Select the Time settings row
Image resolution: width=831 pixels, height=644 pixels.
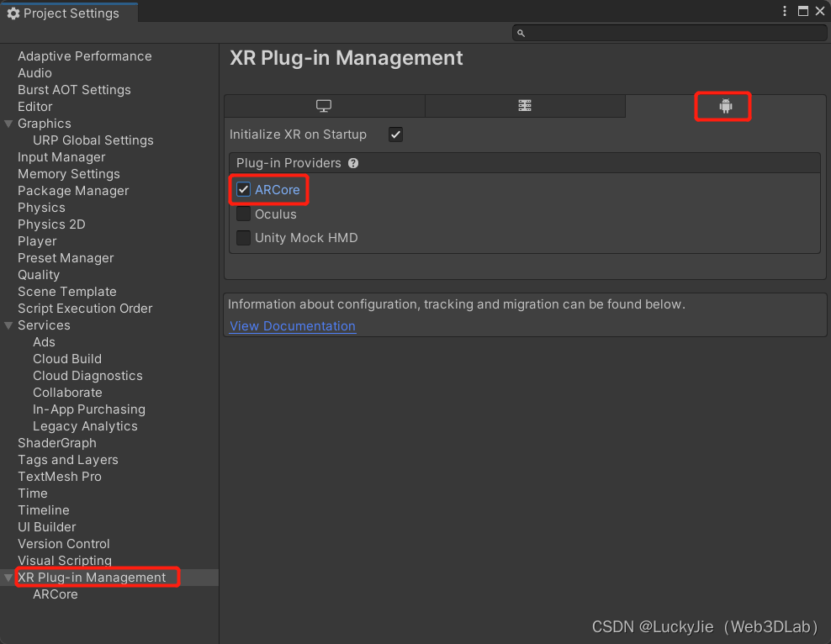click(33, 494)
